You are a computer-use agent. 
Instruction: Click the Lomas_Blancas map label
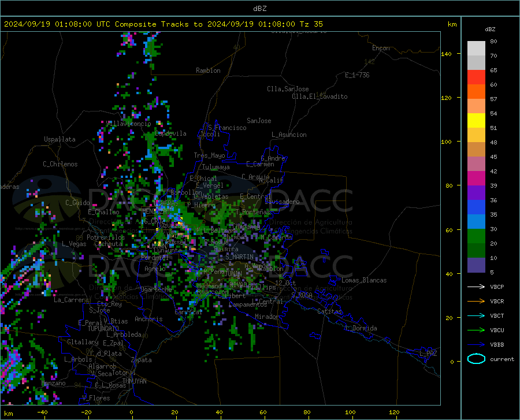coord(364,280)
